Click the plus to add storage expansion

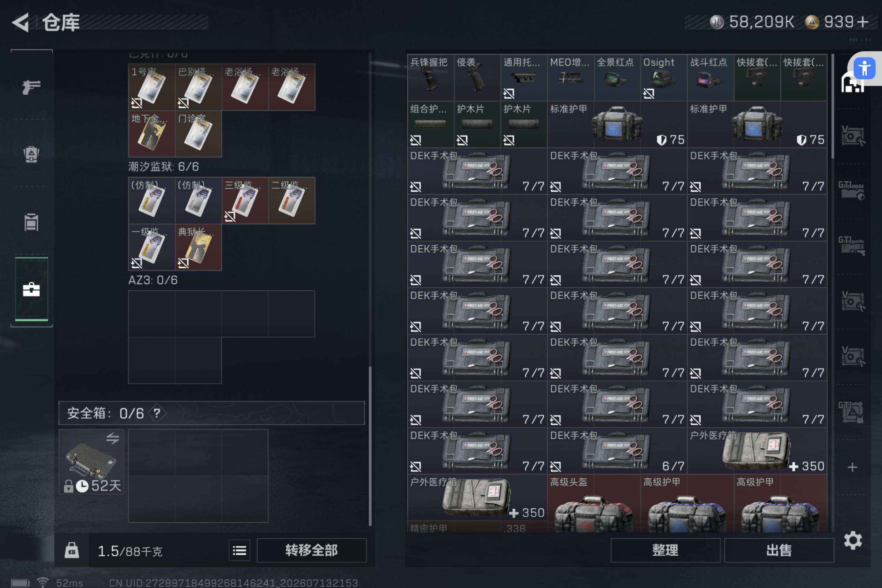click(x=852, y=467)
